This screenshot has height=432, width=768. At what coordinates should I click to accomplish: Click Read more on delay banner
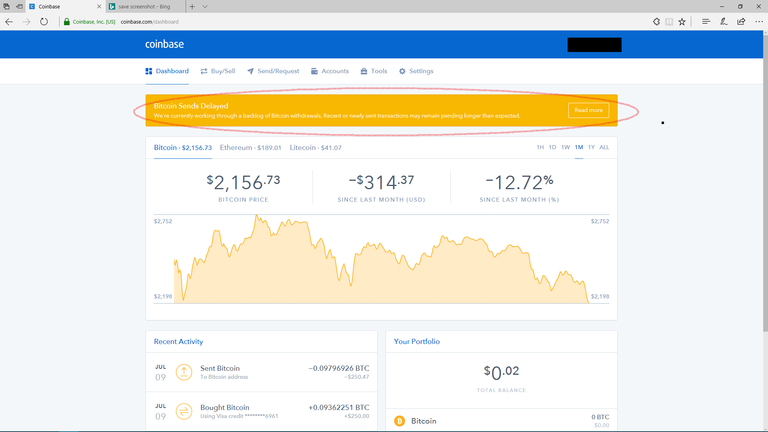[588, 110]
